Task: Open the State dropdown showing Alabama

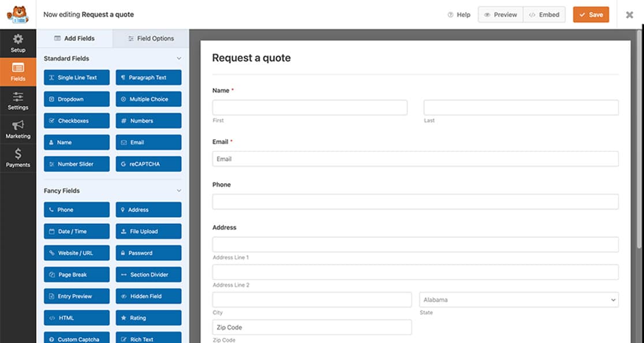Action: click(x=519, y=300)
